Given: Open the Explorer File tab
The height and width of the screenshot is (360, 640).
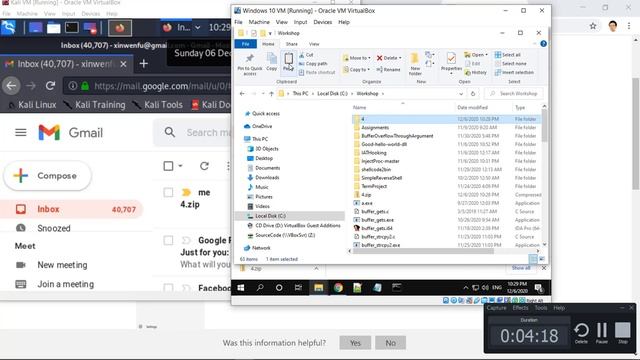Looking at the screenshot, I should click(246, 44).
